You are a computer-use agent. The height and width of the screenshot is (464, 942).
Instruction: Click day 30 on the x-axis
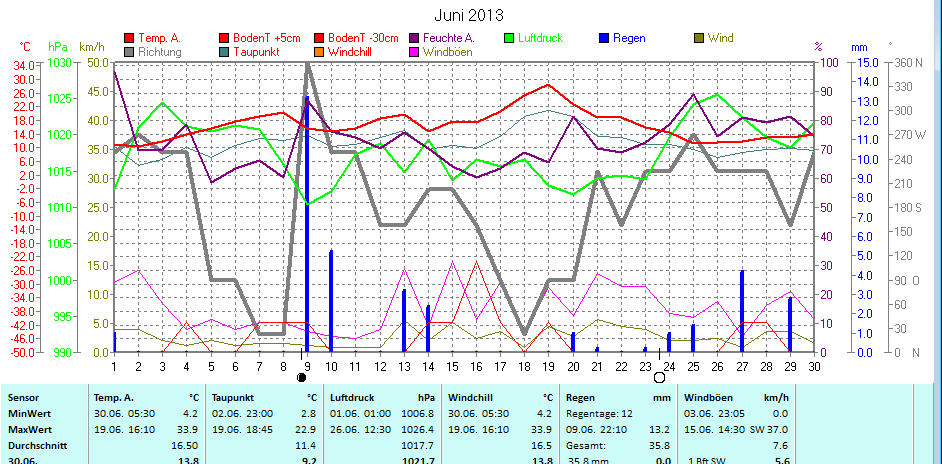[x=815, y=365]
